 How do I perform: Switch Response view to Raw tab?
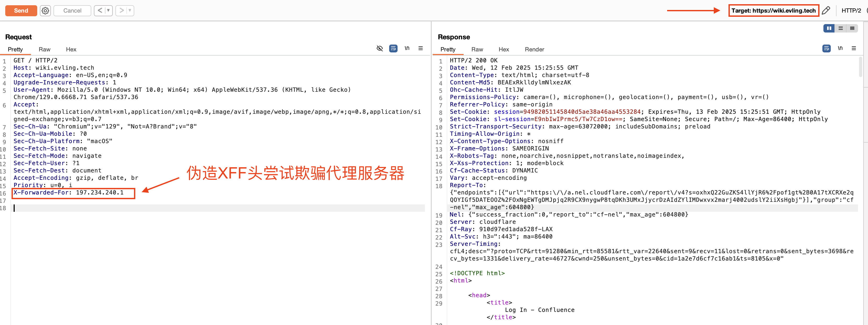(477, 49)
